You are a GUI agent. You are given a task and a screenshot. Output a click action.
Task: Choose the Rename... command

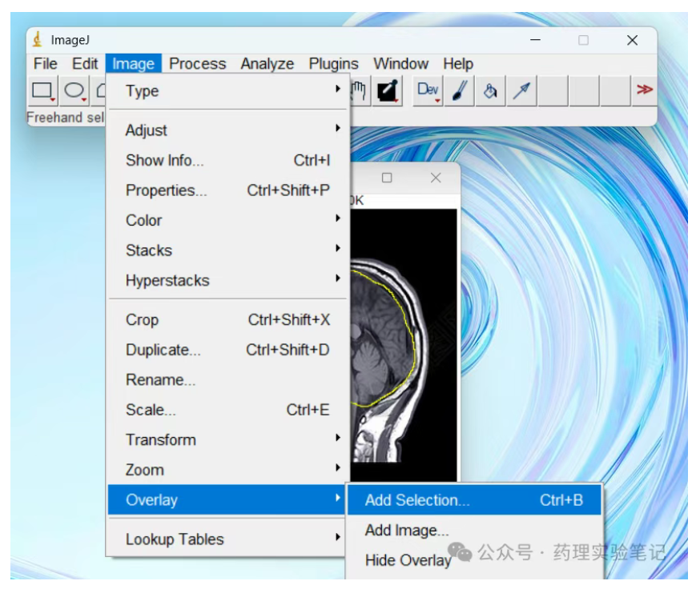pos(227,379)
